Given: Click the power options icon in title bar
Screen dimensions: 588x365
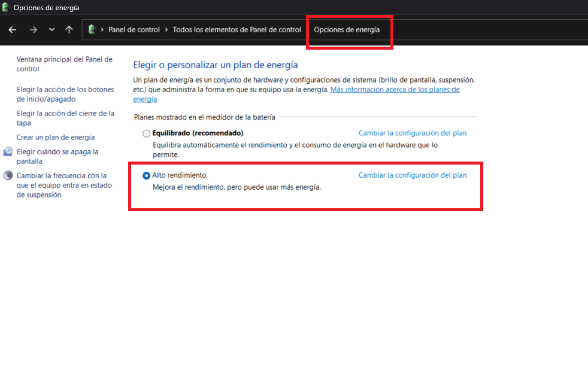Looking at the screenshot, I should (5, 7).
